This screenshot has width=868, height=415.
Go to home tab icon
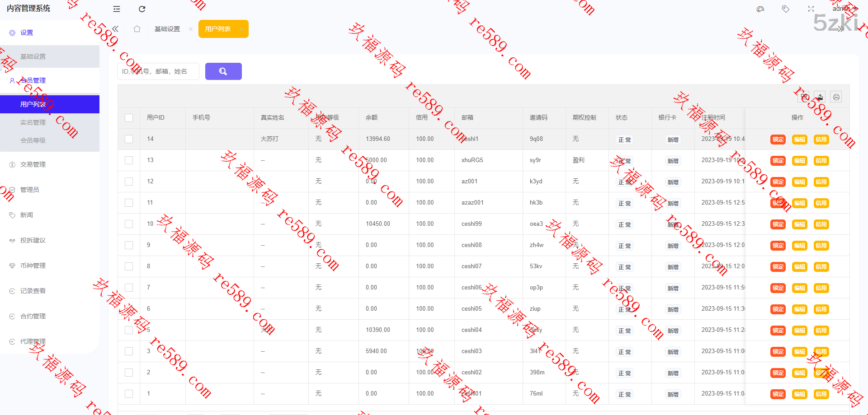137,29
